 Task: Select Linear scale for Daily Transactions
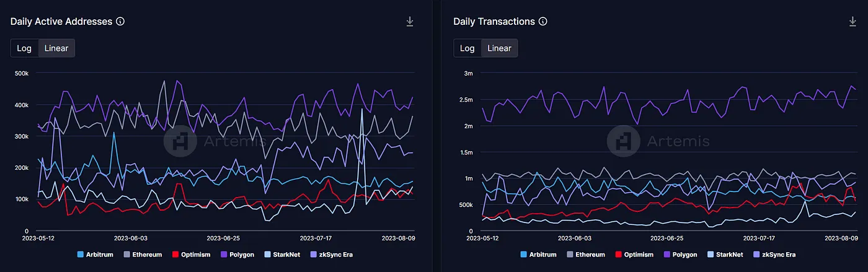(x=499, y=48)
